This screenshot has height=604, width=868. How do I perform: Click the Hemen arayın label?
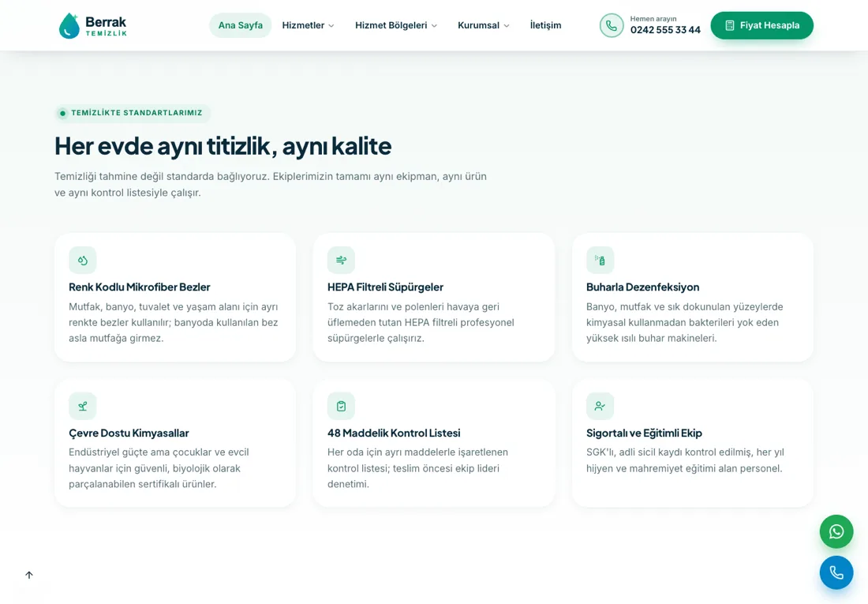coord(653,19)
